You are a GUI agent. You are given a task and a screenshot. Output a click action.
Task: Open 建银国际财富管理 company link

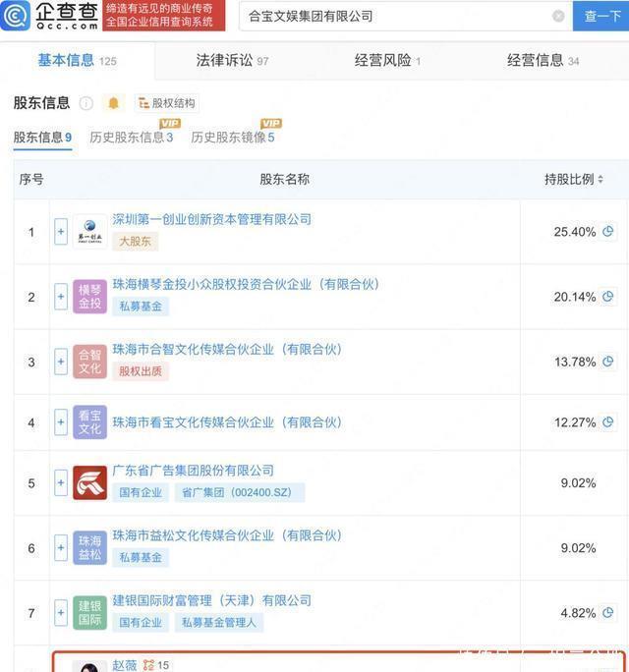point(212,600)
